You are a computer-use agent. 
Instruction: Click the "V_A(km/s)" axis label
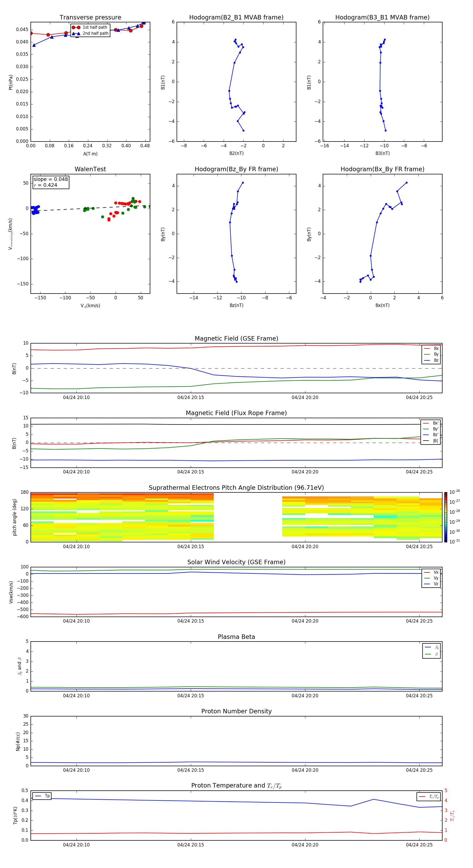coord(90,306)
